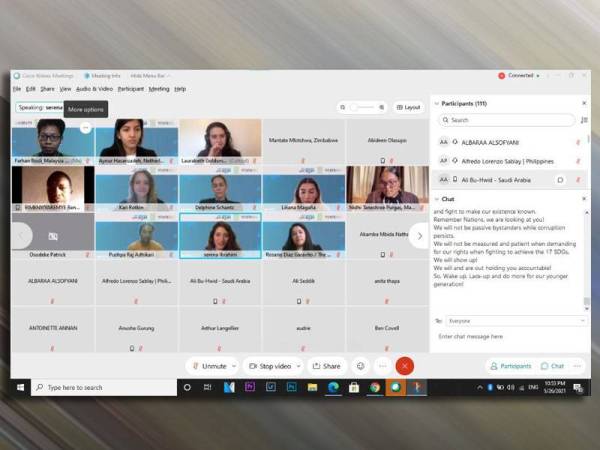Open the Layout button
Viewport: 600px width, 450px height.
coord(409,107)
